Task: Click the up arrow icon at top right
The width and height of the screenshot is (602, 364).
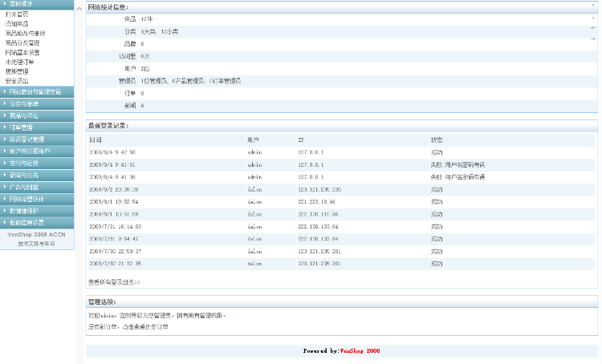Action: tap(593, 6)
